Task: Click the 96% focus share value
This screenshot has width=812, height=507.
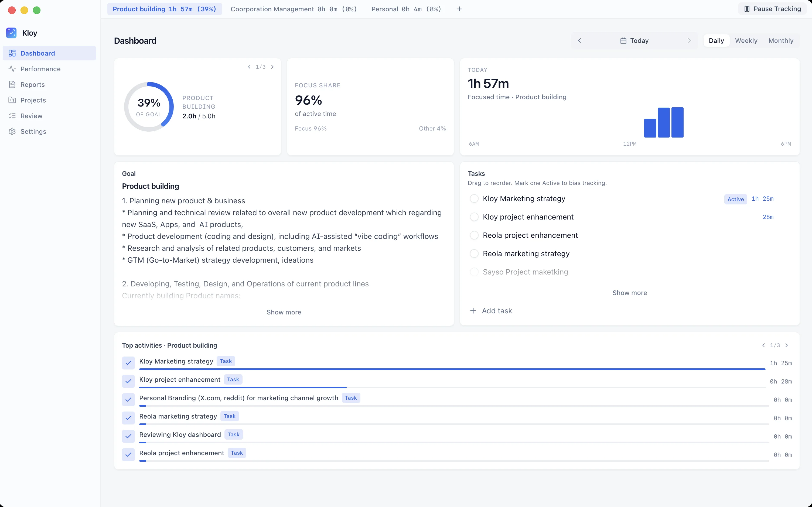Action: point(309,100)
